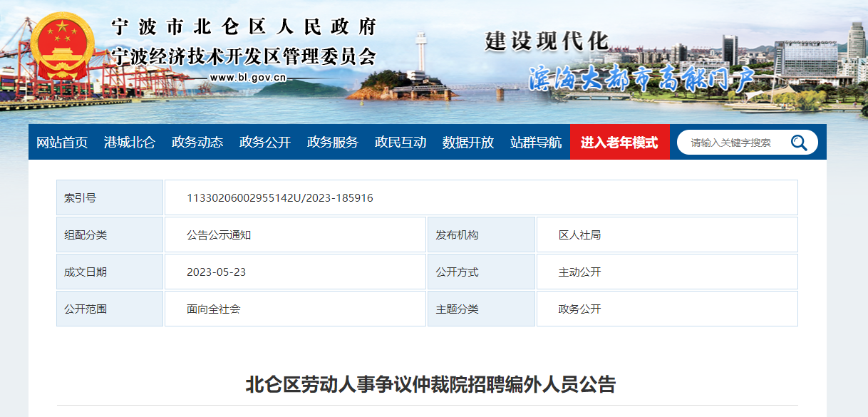
Task: Click the magnifying glass search icon
Action: pos(798,143)
